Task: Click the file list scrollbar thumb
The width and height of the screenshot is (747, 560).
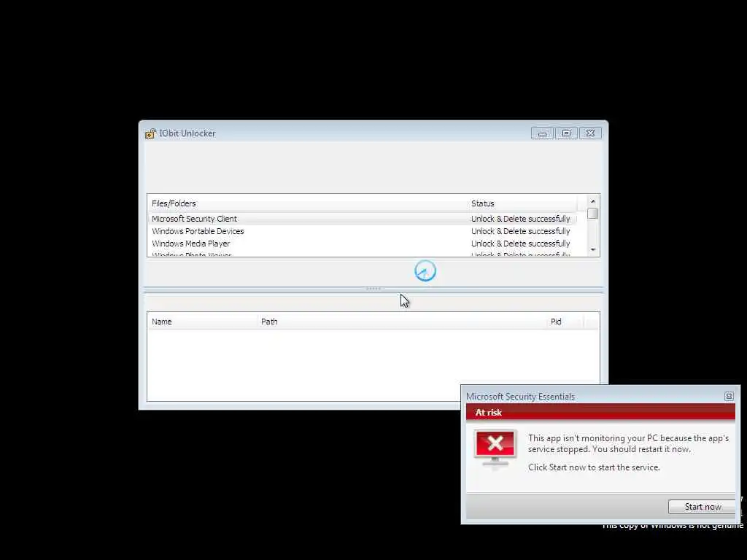Action: 592,214
